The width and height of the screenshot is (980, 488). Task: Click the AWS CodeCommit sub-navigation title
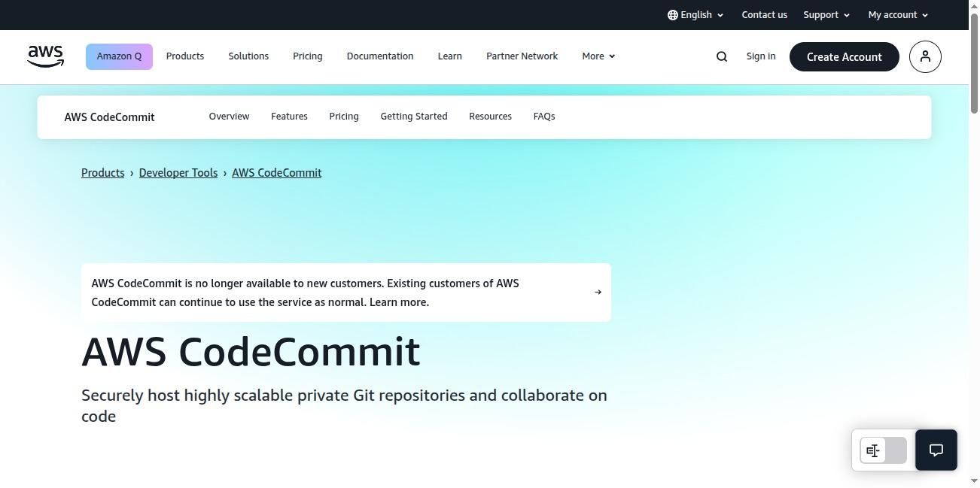(x=109, y=117)
